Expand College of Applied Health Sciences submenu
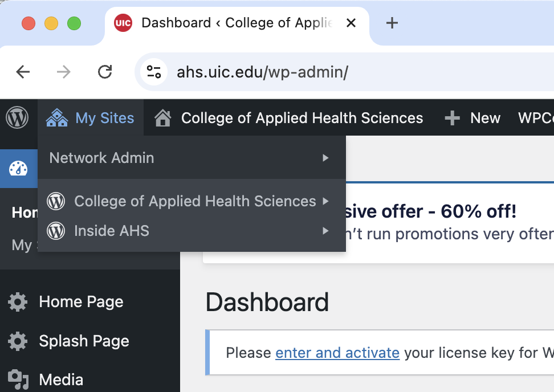Image resolution: width=554 pixels, height=392 pixels. click(x=326, y=201)
